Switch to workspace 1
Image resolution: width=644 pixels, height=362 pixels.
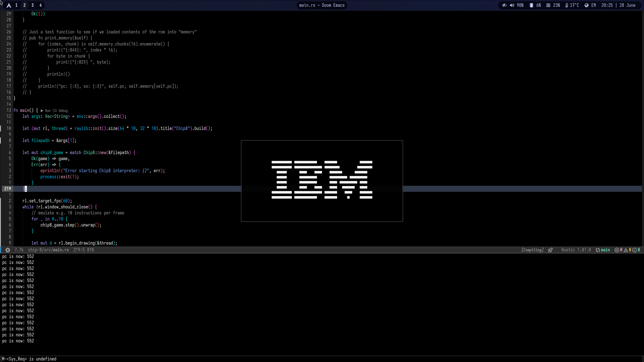[16, 5]
